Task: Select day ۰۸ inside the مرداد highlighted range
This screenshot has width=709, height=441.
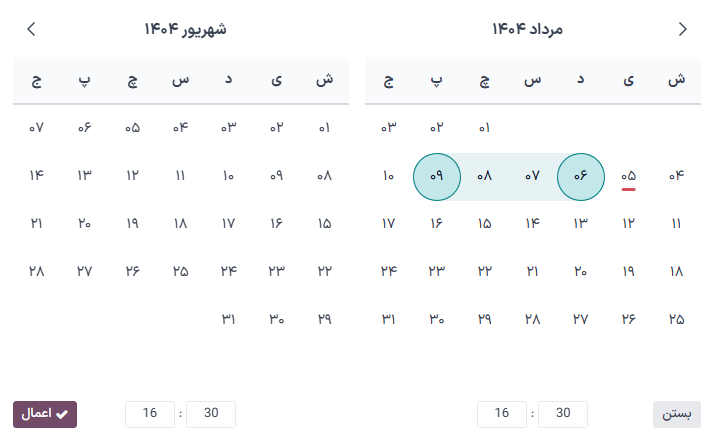Action: (x=485, y=176)
